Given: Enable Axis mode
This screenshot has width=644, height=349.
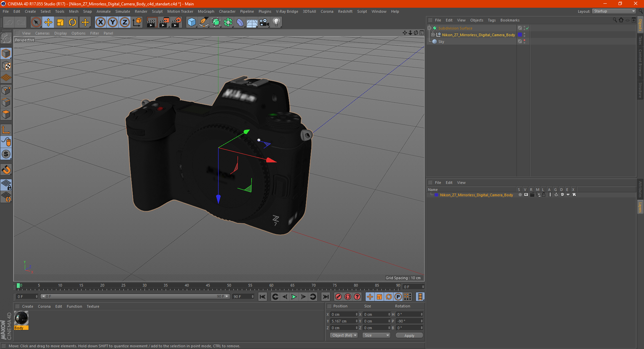Looking at the screenshot, I should [6, 130].
